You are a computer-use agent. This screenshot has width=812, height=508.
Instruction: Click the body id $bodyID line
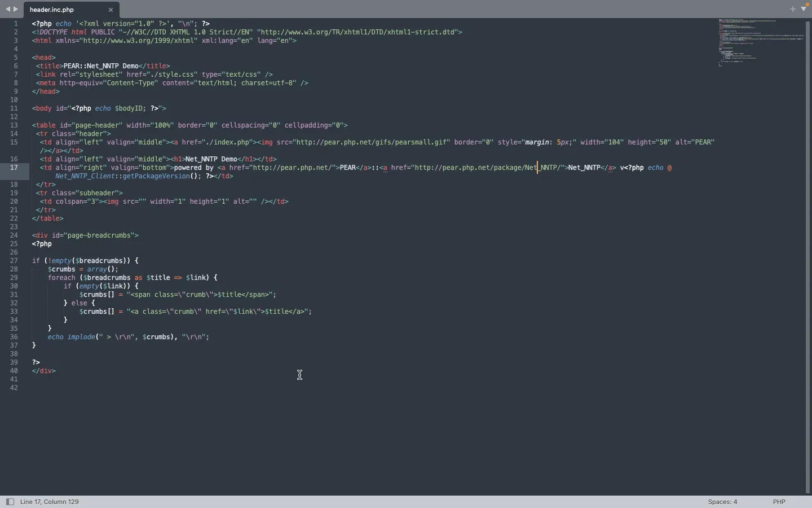(x=99, y=108)
